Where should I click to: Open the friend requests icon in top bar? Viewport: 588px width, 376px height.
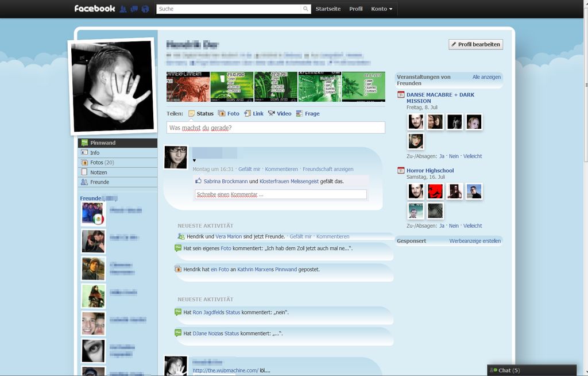coord(123,9)
